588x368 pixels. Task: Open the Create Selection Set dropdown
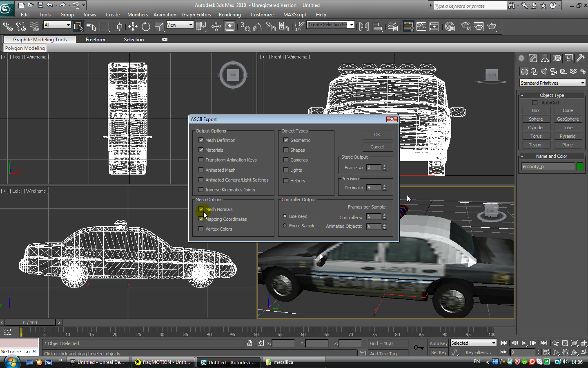click(351, 25)
